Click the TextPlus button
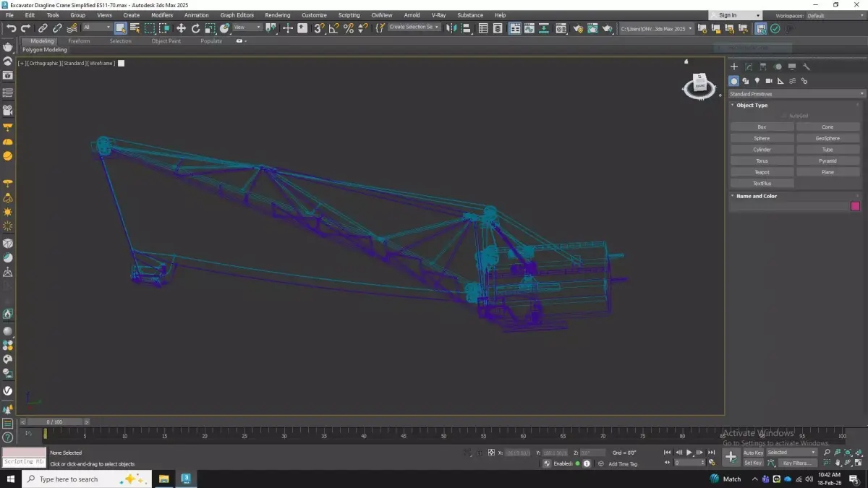 point(762,184)
